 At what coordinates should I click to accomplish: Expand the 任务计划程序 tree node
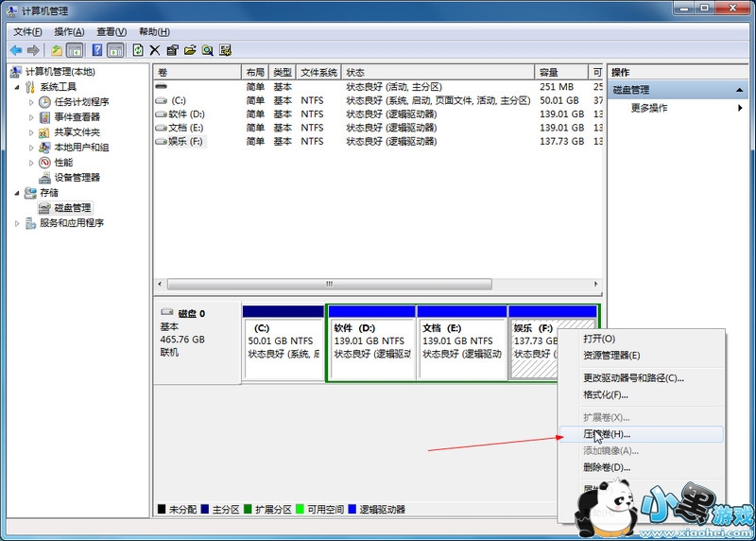[x=31, y=102]
